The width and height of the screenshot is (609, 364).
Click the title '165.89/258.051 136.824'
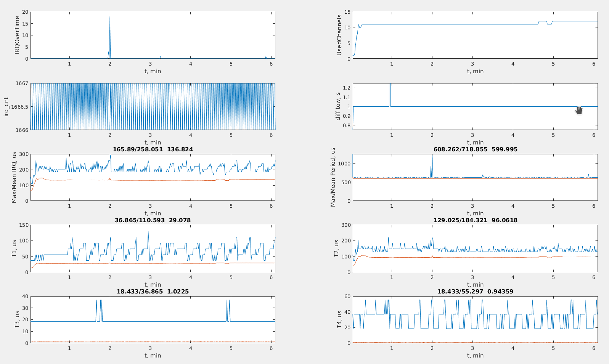tap(153, 149)
